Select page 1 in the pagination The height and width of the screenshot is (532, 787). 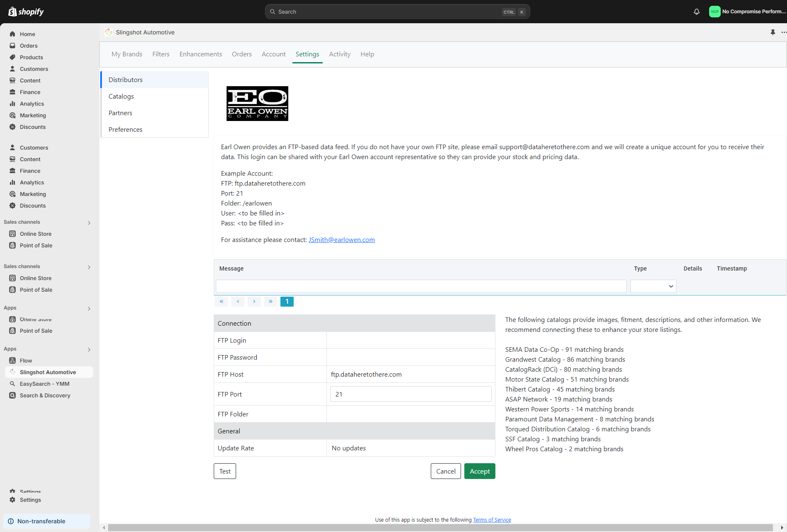[x=287, y=302]
